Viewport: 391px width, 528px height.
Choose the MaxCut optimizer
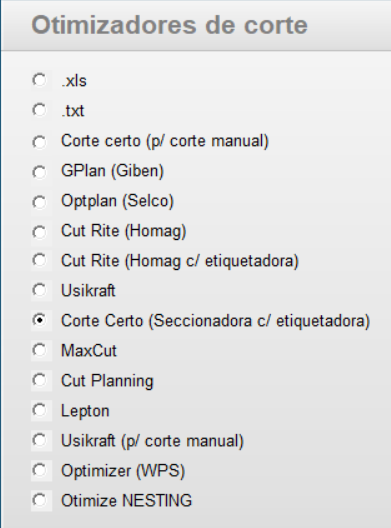39,350
